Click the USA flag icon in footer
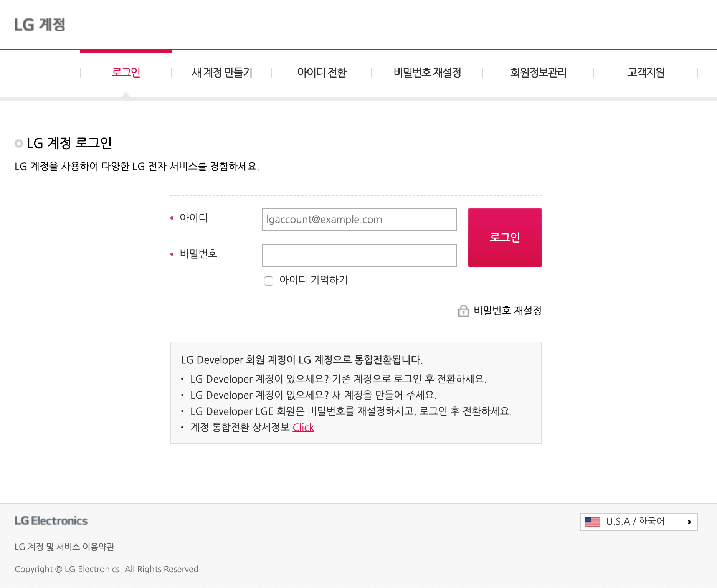 [592, 522]
